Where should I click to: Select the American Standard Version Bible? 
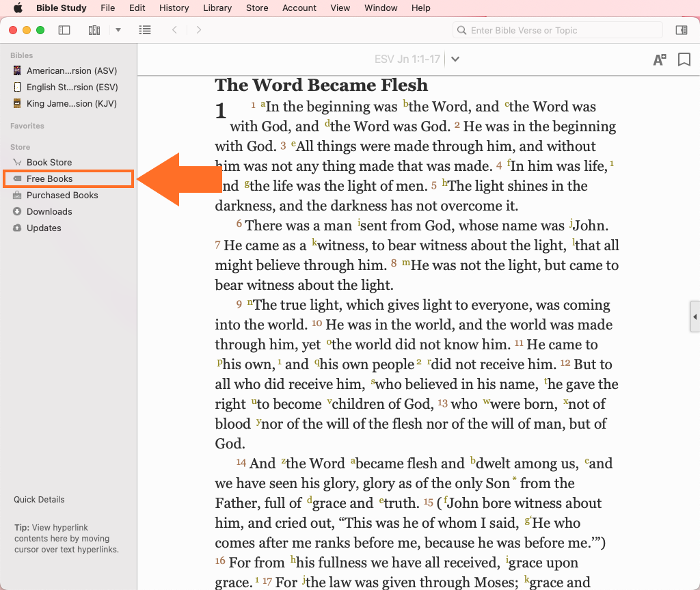(72, 70)
